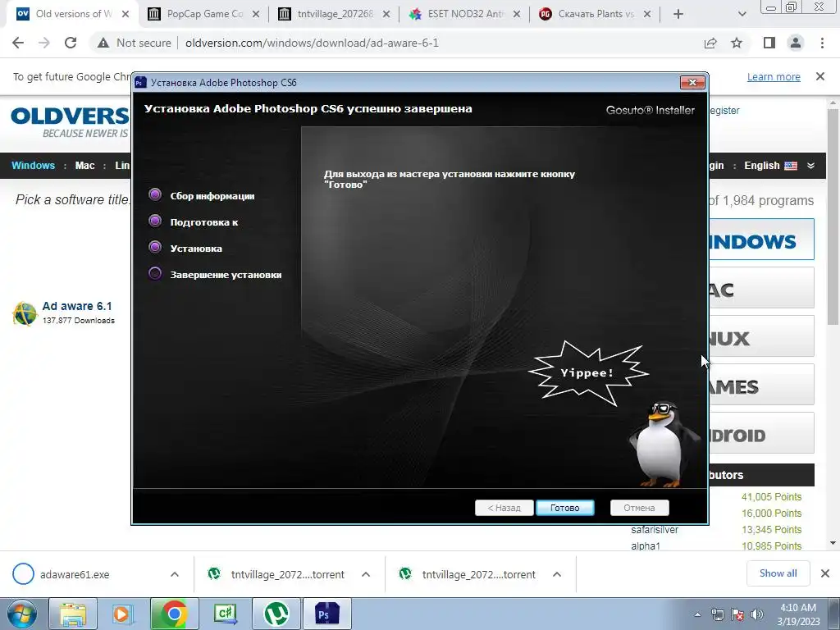Open a new Chrome tab
The height and width of the screenshot is (630, 840).
coord(678,14)
